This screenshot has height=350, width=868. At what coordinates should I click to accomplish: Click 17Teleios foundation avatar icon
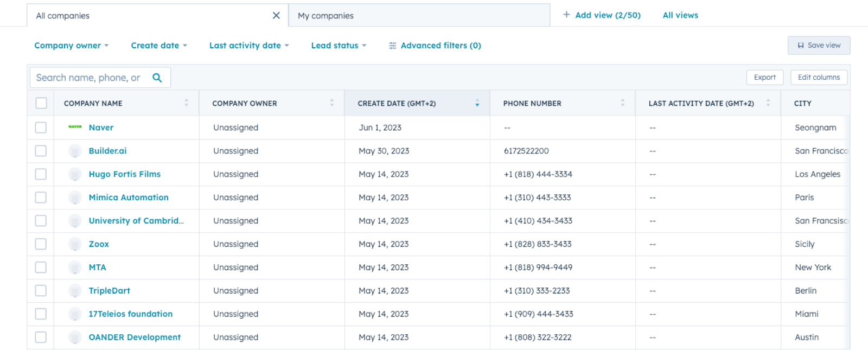tap(75, 314)
